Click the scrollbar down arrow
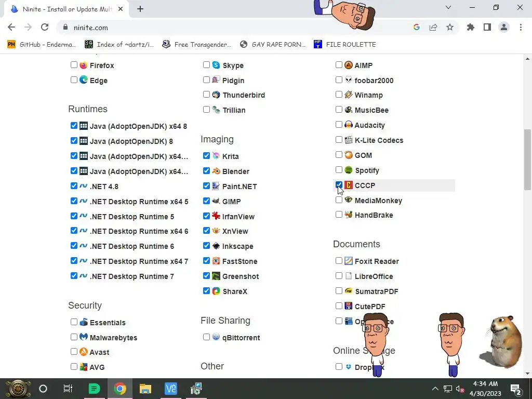The width and height of the screenshot is (532, 399). click(x=528, y=374)
